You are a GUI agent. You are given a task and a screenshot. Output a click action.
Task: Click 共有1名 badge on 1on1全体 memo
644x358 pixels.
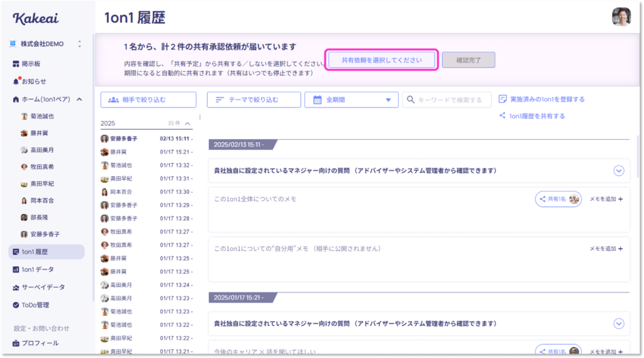coord(558,199)
